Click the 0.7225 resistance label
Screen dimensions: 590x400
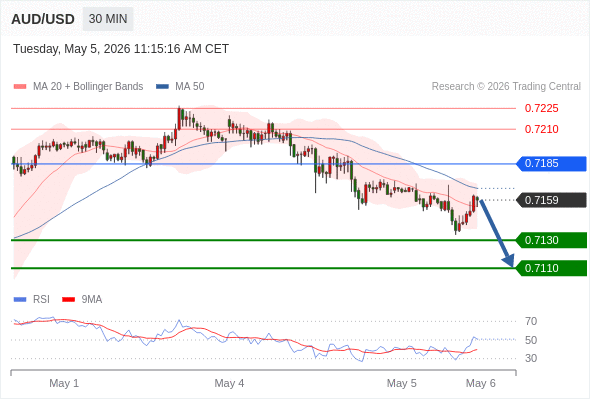(x=541, y=108)
